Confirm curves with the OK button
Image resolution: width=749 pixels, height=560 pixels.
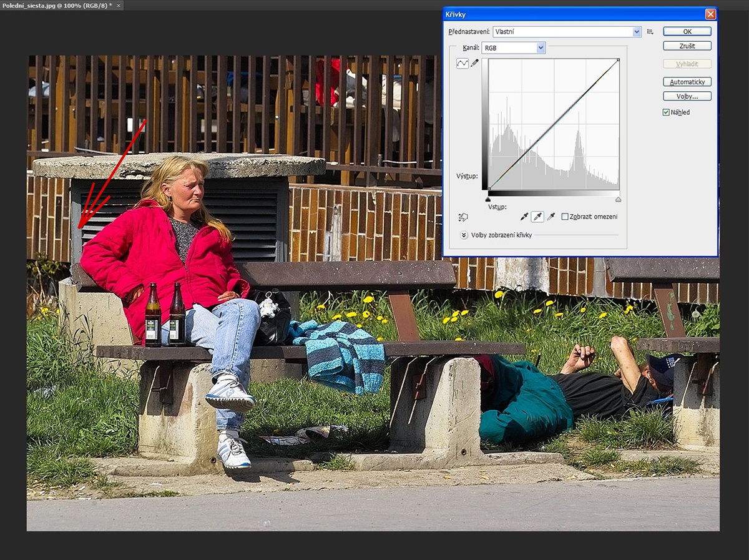pos(687,31)
